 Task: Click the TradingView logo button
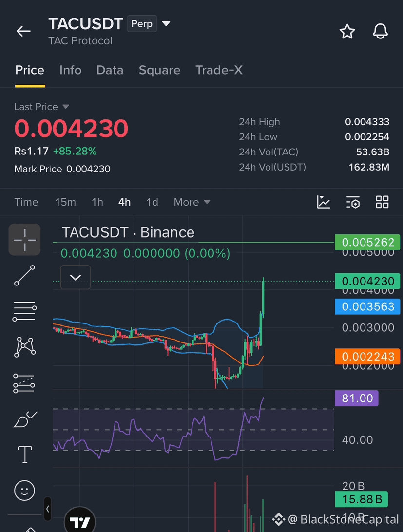80,521
